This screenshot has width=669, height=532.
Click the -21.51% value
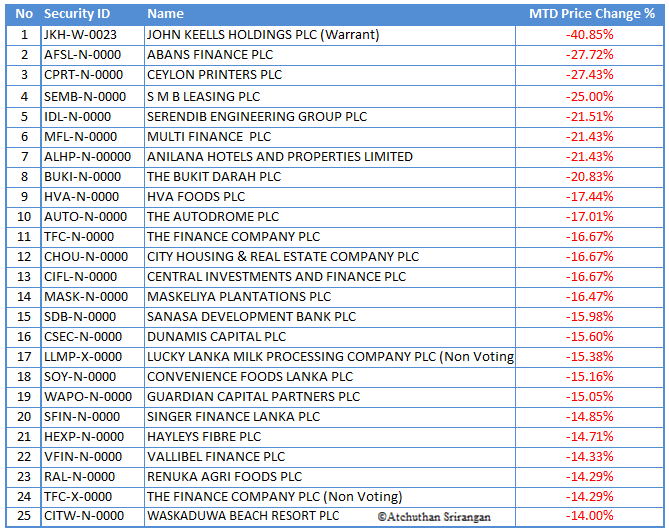tap(590, 116)
